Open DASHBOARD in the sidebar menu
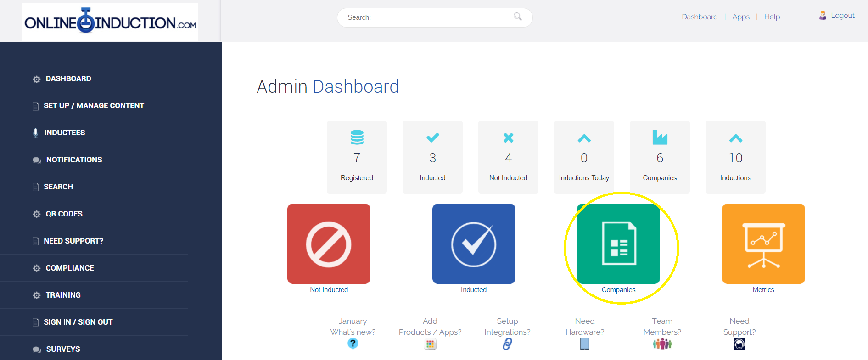 pos(68,78)
